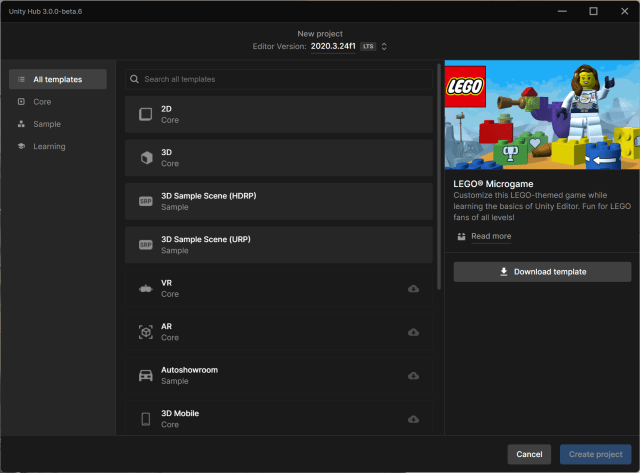Click the All templates list icon
The image size is (640, 473).
pyautogui.click(x=21, y=79)
